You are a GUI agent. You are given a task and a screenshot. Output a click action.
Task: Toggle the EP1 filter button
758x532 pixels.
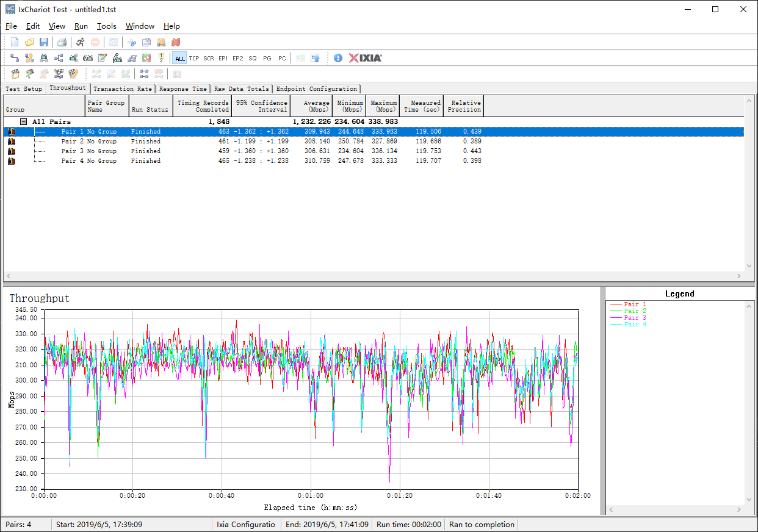pos(223,59)
